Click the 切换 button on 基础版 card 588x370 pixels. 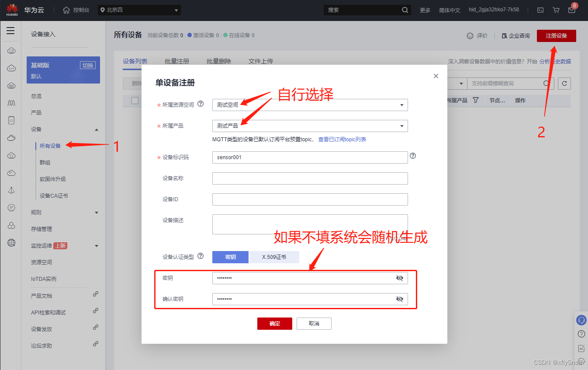click(x=88, y=65)
